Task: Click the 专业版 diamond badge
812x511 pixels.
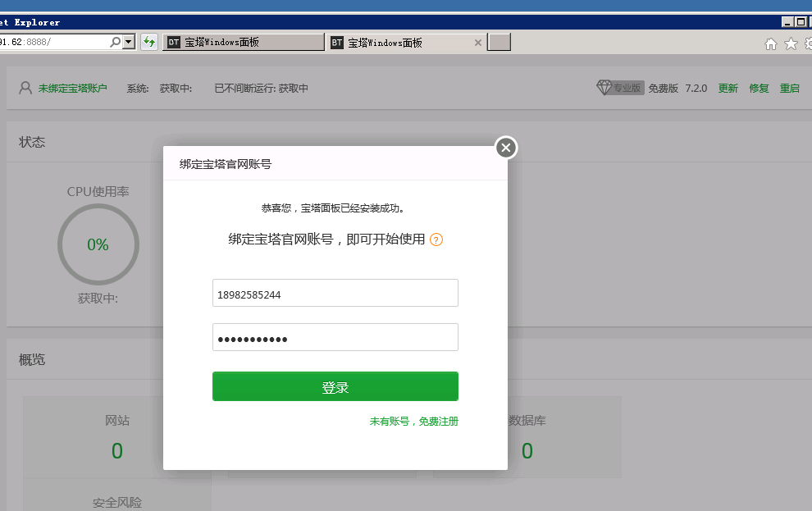Action: (620, 88)
